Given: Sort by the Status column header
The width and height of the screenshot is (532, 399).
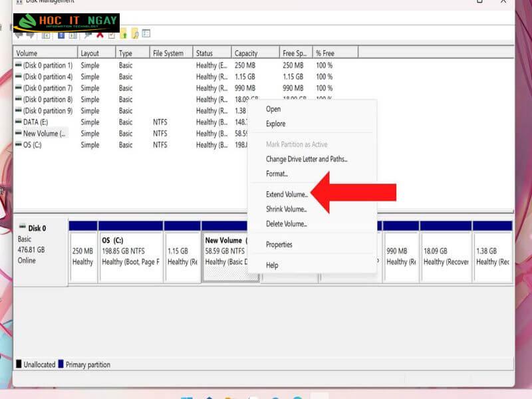Looking at the screenshot, I should (x=212, y=53).
